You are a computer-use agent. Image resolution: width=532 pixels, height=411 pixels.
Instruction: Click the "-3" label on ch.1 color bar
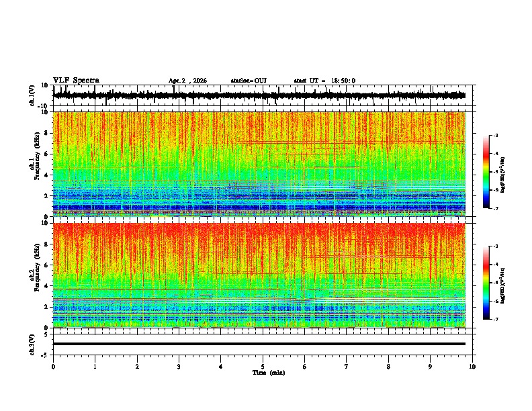tap(496, 136)
